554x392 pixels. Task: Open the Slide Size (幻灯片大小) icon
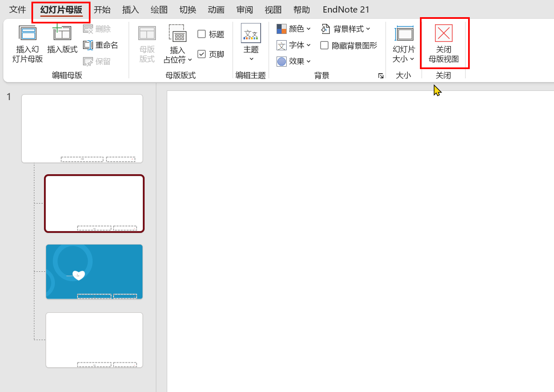pos(404,34)
